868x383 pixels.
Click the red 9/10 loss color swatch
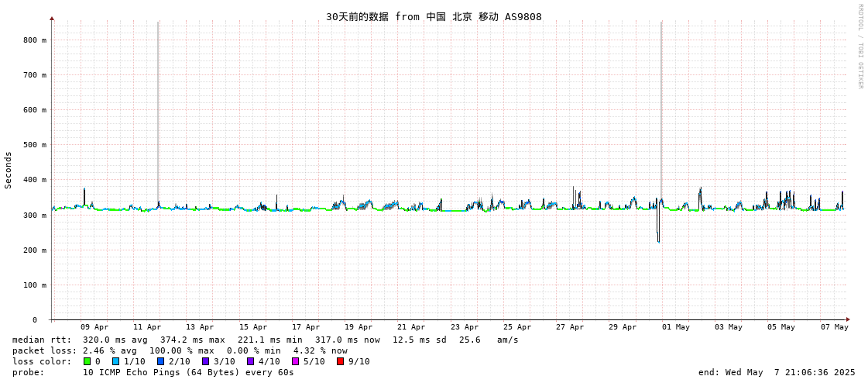[340, 361]
